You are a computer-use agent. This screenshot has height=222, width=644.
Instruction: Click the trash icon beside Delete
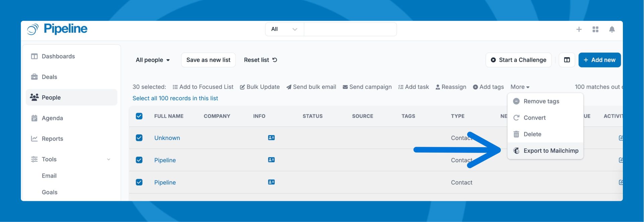(516, 134)
